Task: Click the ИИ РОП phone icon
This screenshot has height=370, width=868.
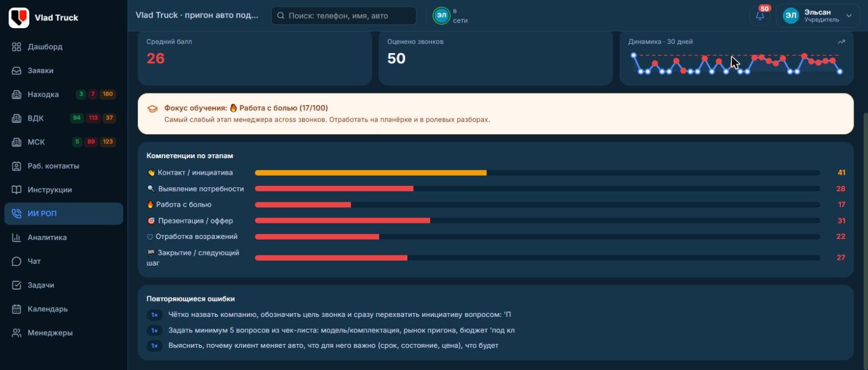Action: pyautogui.click(x=17, y=213)
